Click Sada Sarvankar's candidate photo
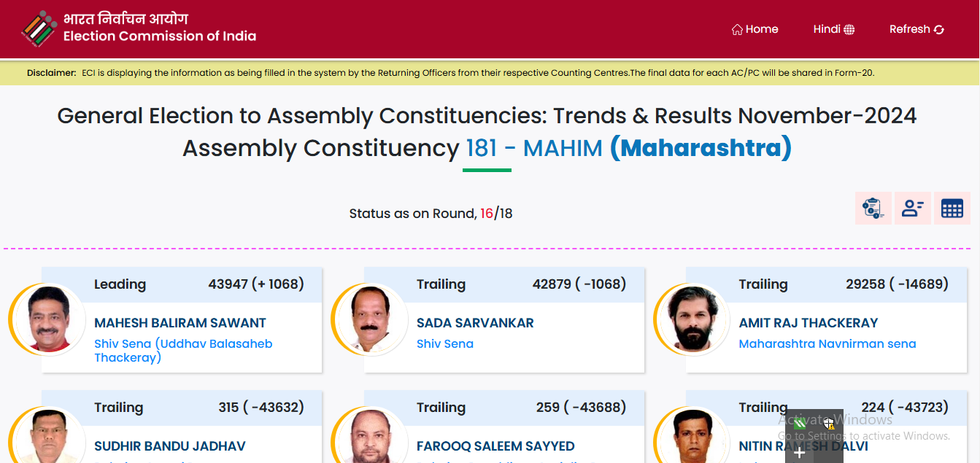The height and width of the screenshot is (463, 980). pyautogui.click(x=371, y=319)
